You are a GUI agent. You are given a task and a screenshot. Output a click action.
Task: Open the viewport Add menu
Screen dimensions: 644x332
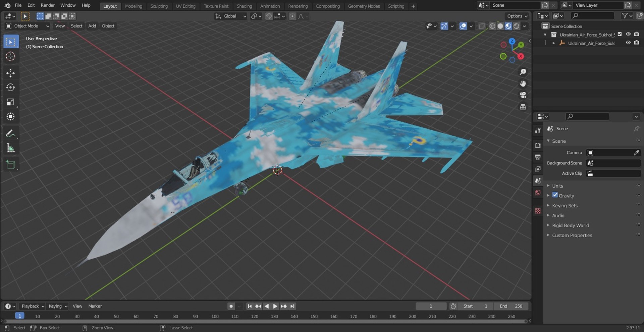click(x=92, y=26)
